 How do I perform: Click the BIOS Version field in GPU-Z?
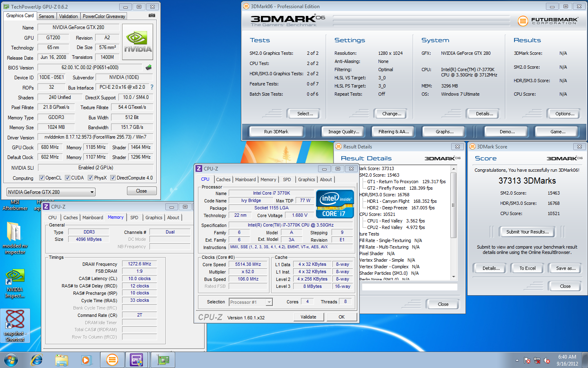click(x=90, y=67)
